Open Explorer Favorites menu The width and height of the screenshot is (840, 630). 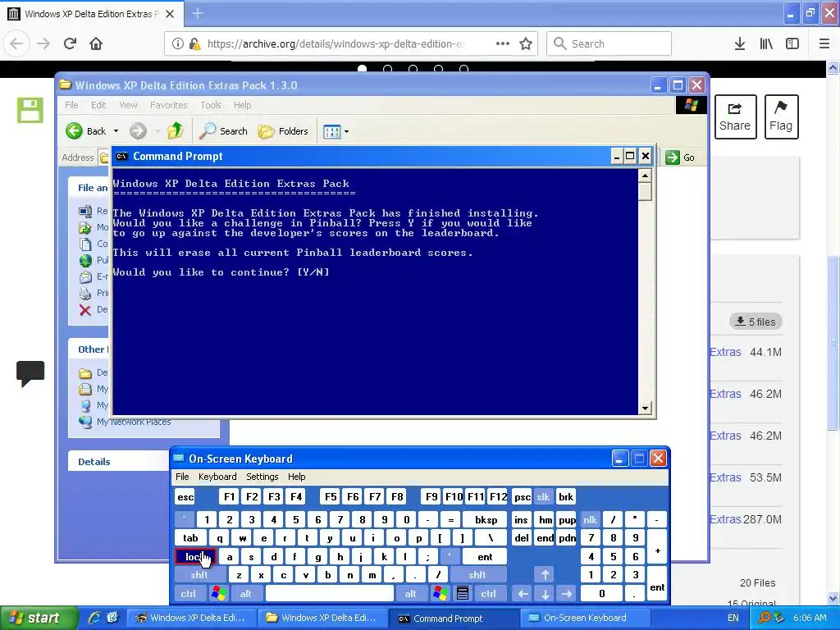[169, 105]
